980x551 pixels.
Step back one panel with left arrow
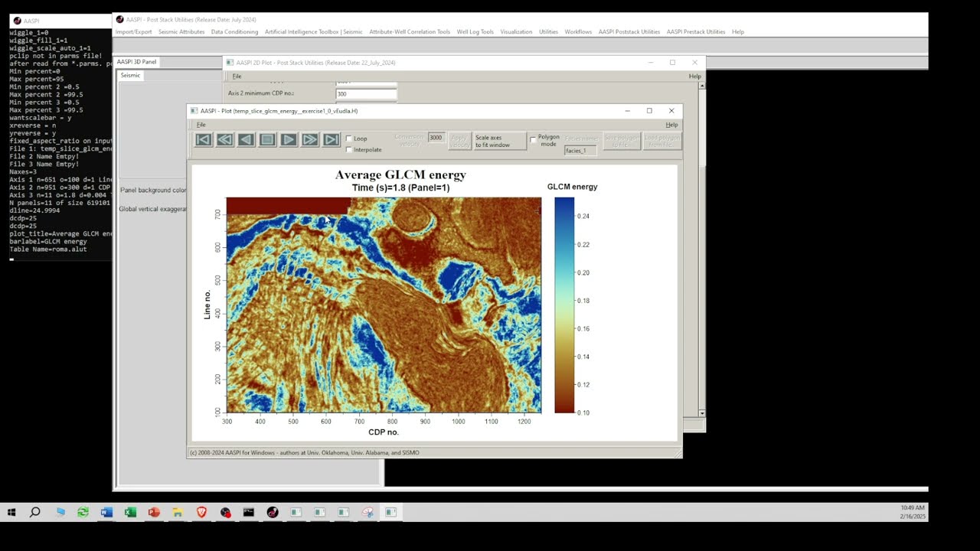tap(246, 139)
